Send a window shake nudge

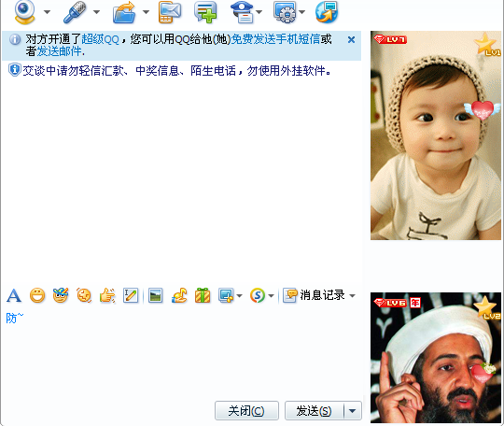pos(84,295)
